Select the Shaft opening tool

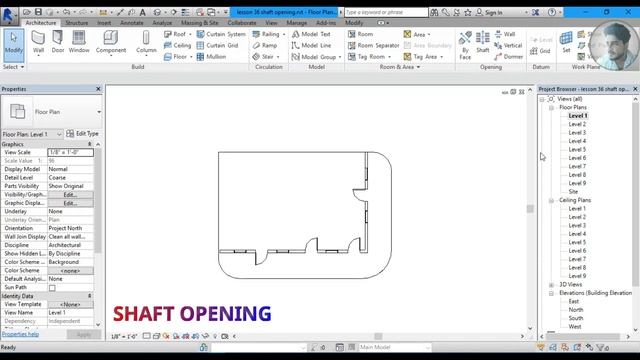tap(482, 42)
